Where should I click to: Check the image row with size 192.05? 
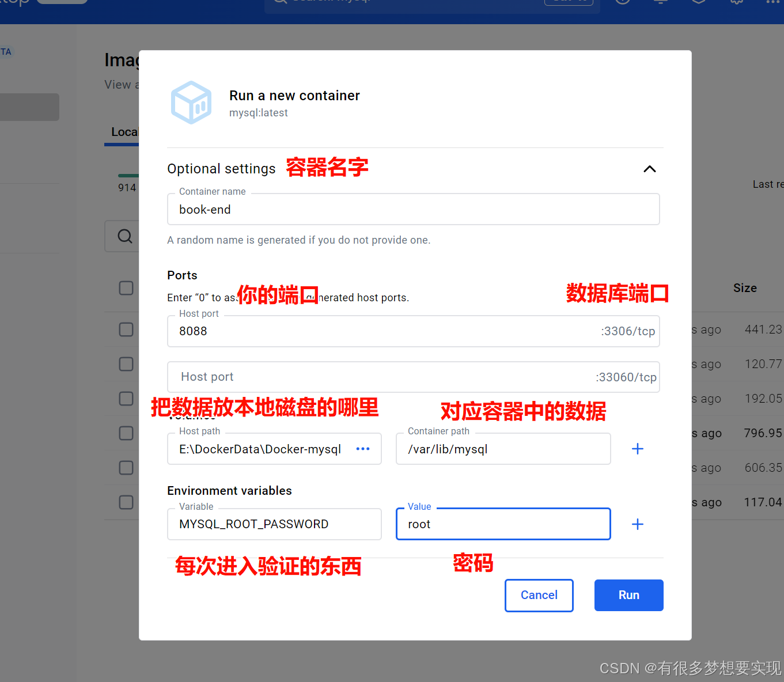click(x=126, y=399)
